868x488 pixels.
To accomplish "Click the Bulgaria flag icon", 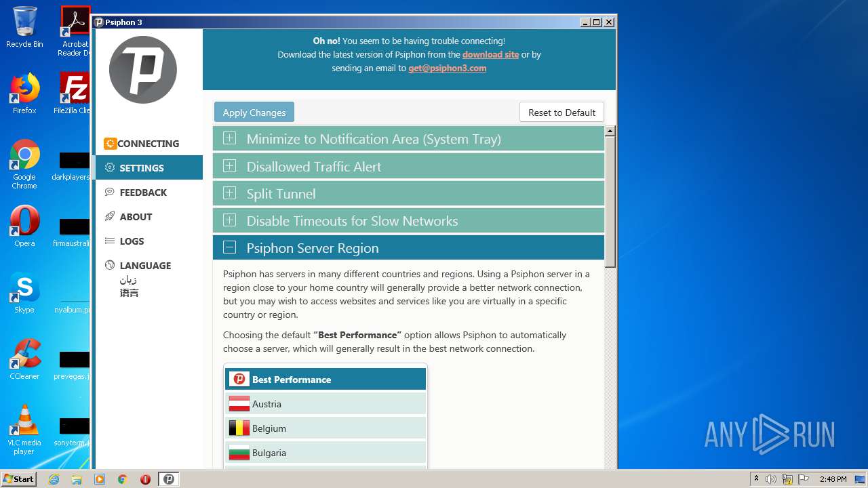I will [239, 453].
